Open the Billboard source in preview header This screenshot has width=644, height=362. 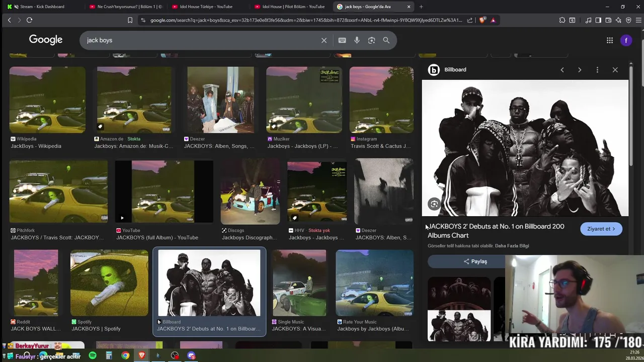[447, 70]
